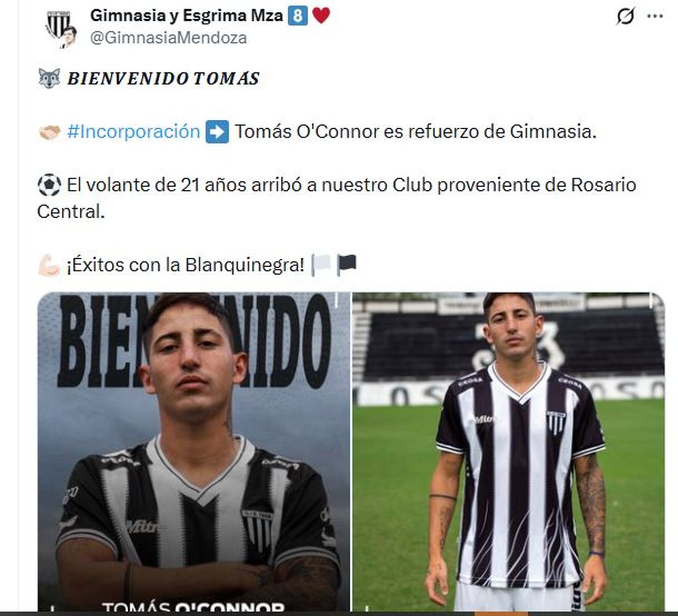This screenshot has height=616, width=678.
Task: Open the @GimnasiaMendoza handle
Action: click(x=168, y=38)
